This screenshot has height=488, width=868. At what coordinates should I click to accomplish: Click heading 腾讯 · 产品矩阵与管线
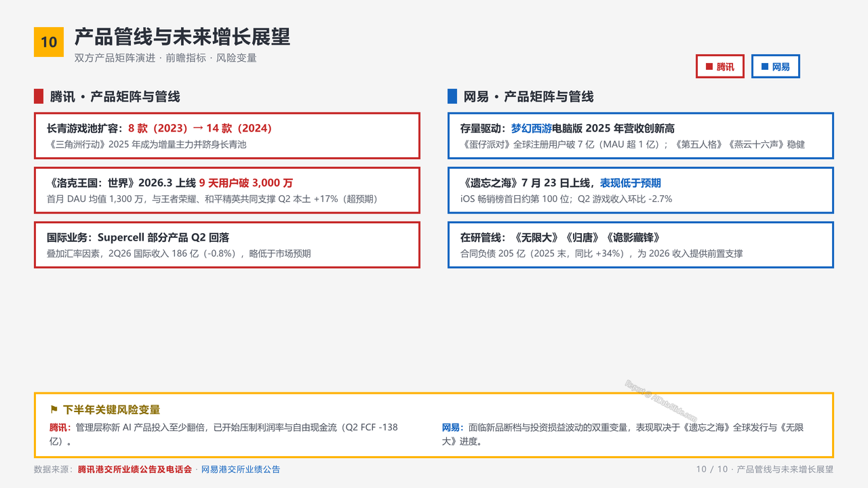pyautogui.click(x=115, y=96)
